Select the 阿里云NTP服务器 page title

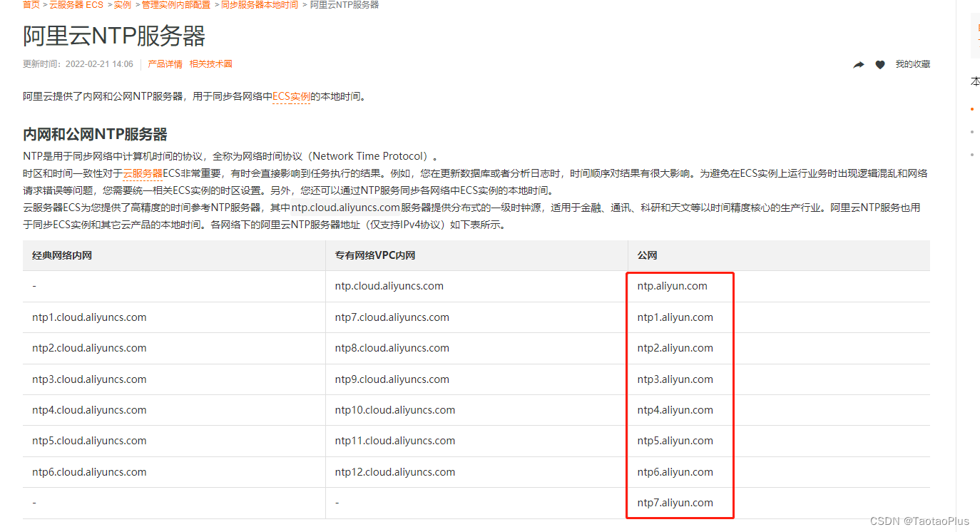click(114, 36)
